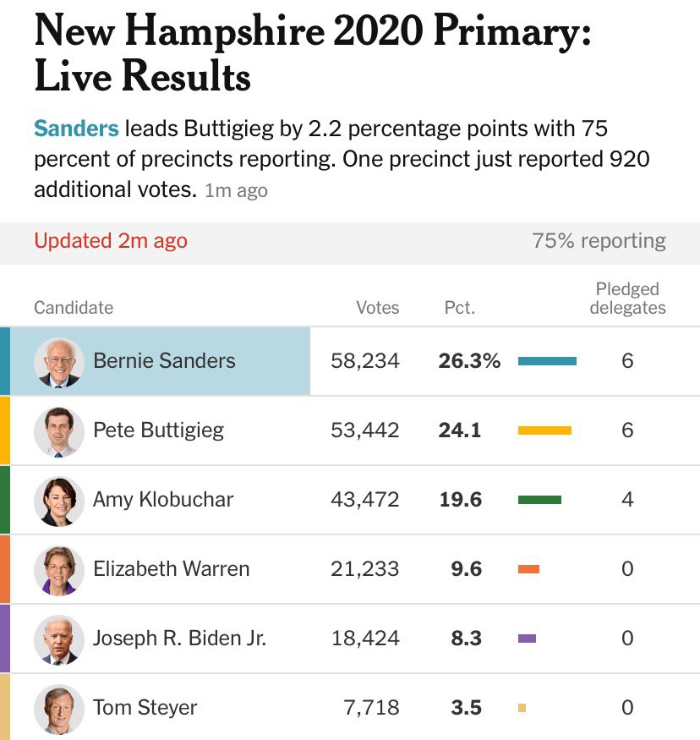Click the Votes column header

pyautogui.click(x=377, y=308)
